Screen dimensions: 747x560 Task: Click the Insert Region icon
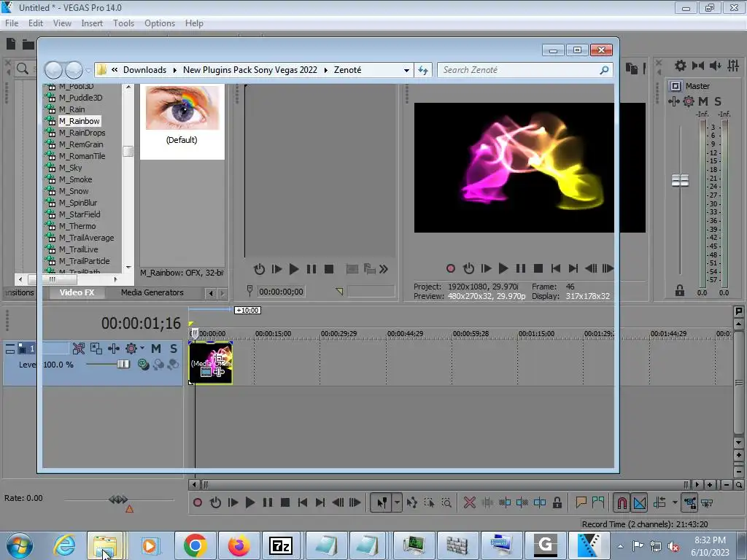pyautogui.click(x=598, y=502)
